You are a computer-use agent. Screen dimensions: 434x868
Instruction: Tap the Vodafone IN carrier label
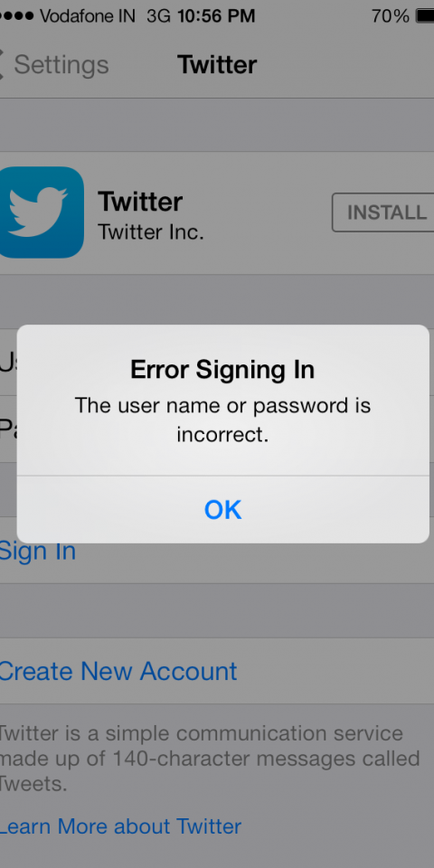coord(88,16)
